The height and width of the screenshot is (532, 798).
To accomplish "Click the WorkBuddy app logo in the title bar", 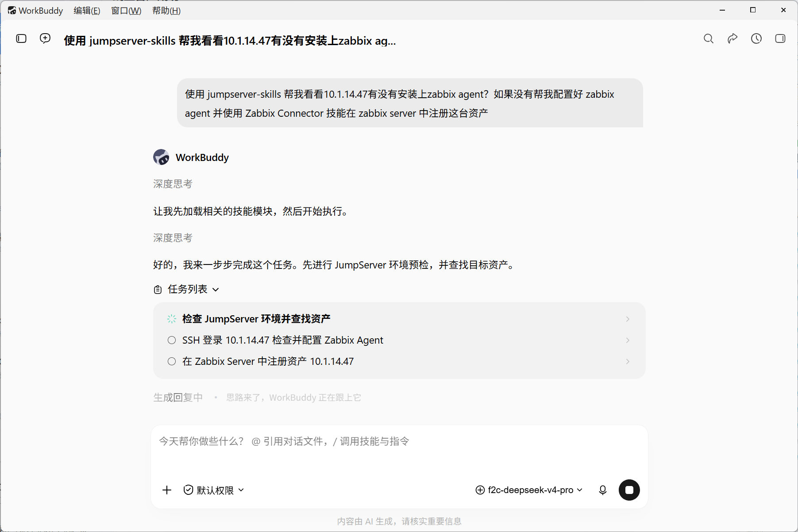I will click(12, 10).
